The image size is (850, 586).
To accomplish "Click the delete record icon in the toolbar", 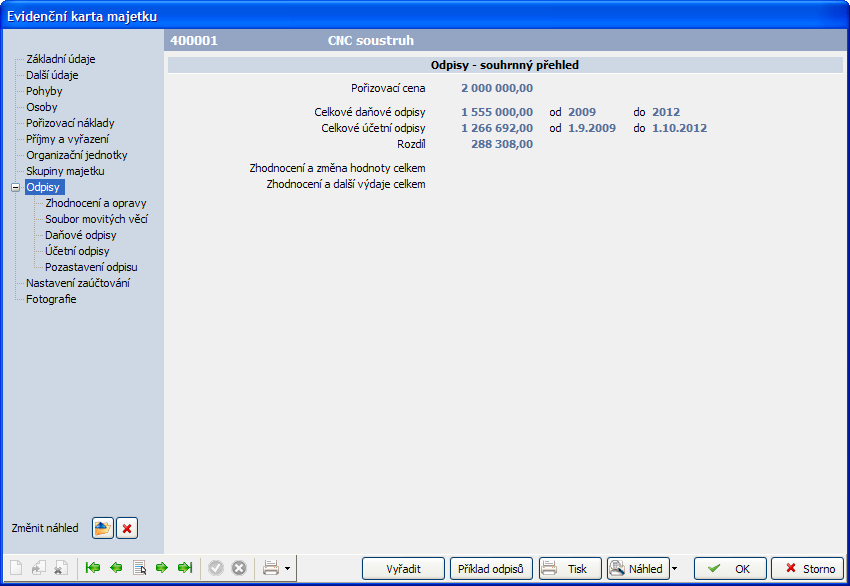I will [61, 568].
